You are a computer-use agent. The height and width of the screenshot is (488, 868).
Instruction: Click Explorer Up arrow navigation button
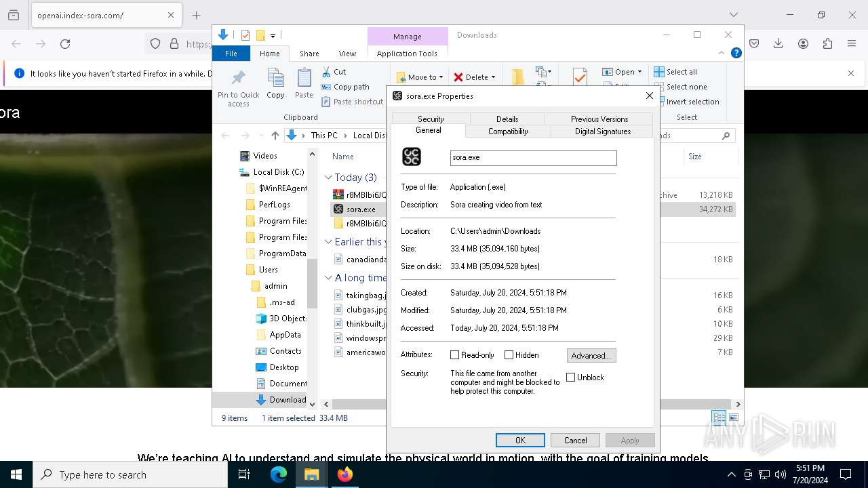coord(275,136)
